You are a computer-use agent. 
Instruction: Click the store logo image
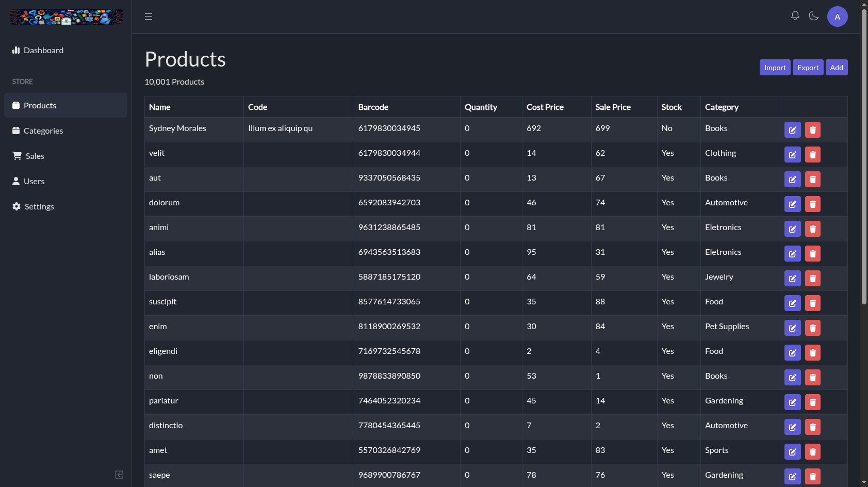[67, 17]
